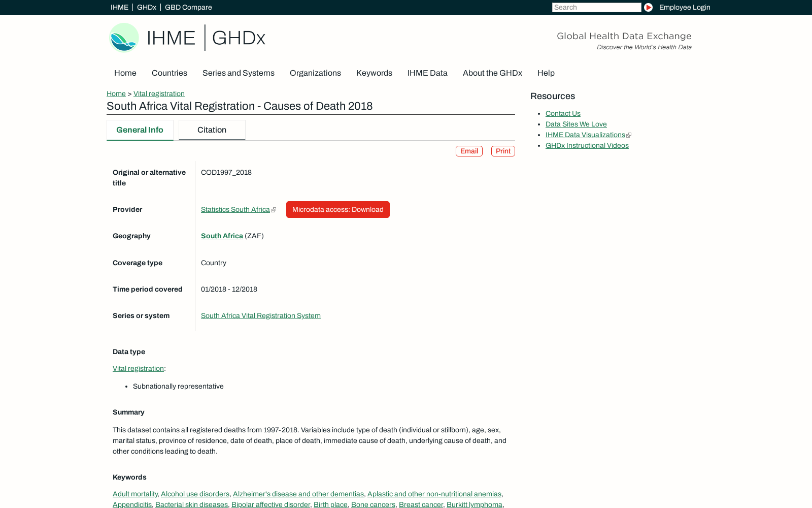This screenshot has height=508, width=812.
Task: Click Home breadcrumb link
Action: coord(116,93)
